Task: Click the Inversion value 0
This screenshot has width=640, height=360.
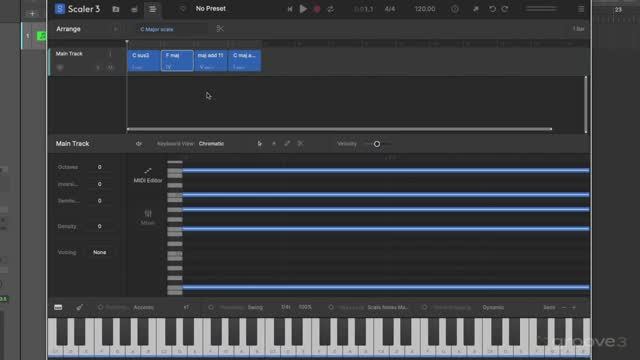Action: point(100,184)
